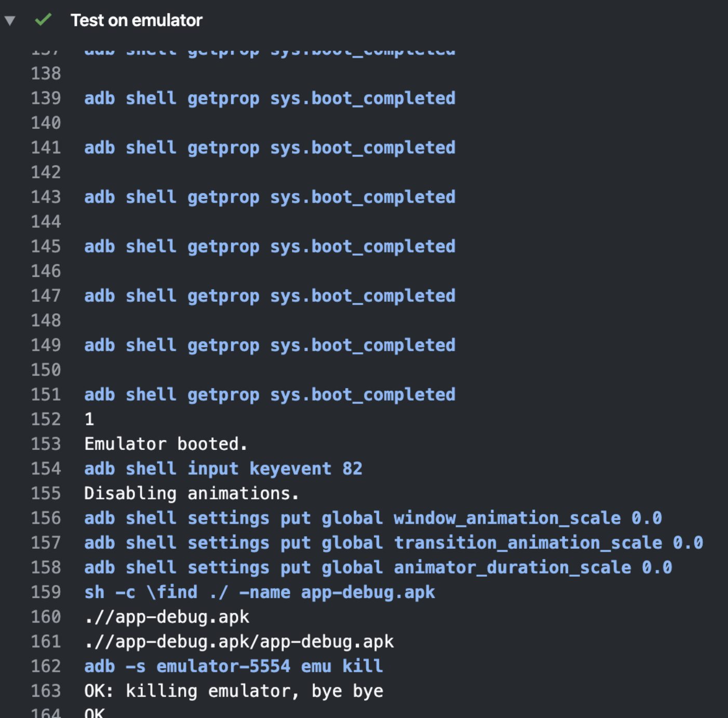The height and width of the screenshot is (718, 728).
Task: Click the getprop sys.boot_completed line 151
Action: coord(269,394)
